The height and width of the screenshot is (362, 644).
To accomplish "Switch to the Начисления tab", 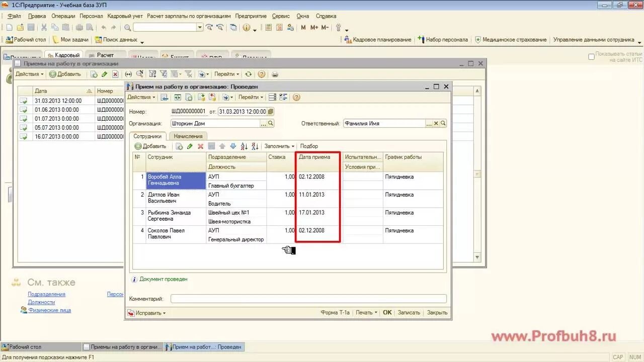I will (188, 136).
